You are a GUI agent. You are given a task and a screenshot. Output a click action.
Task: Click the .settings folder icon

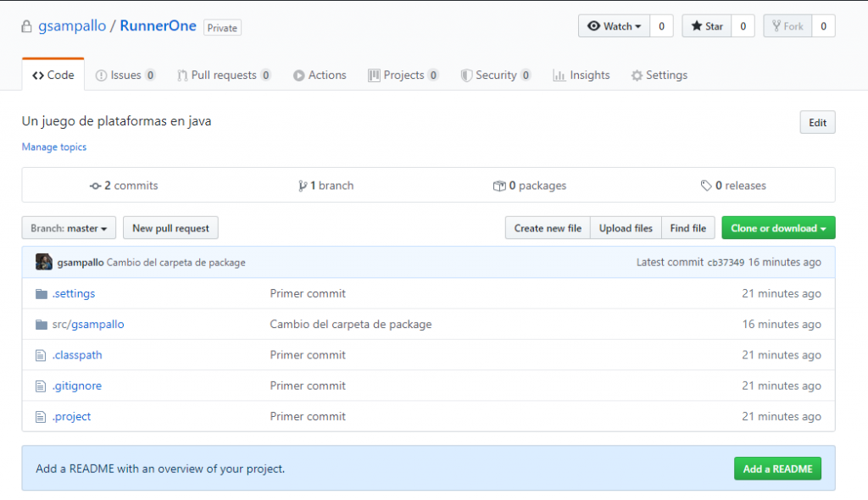tap(41, 294)
